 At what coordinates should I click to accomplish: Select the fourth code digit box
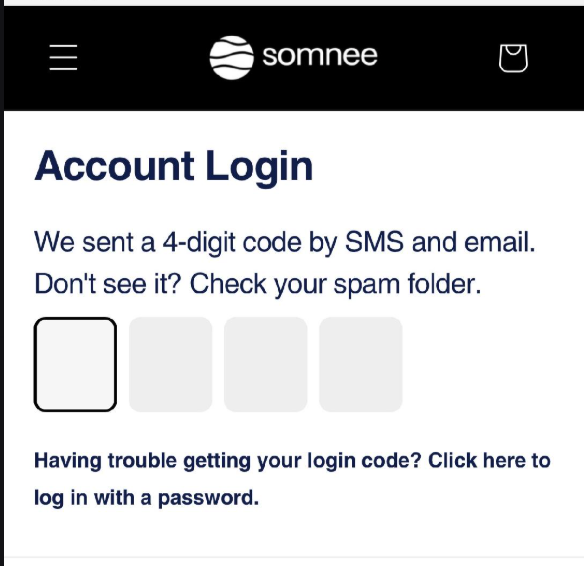[361, 364]
